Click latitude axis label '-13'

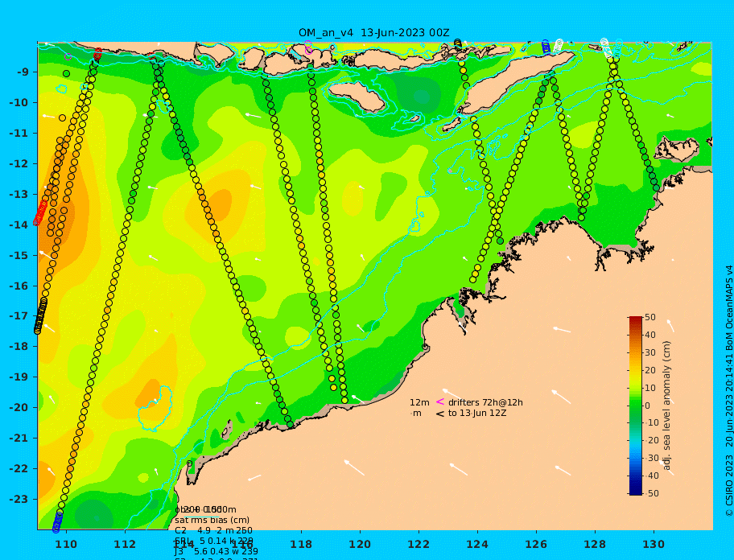19,194
